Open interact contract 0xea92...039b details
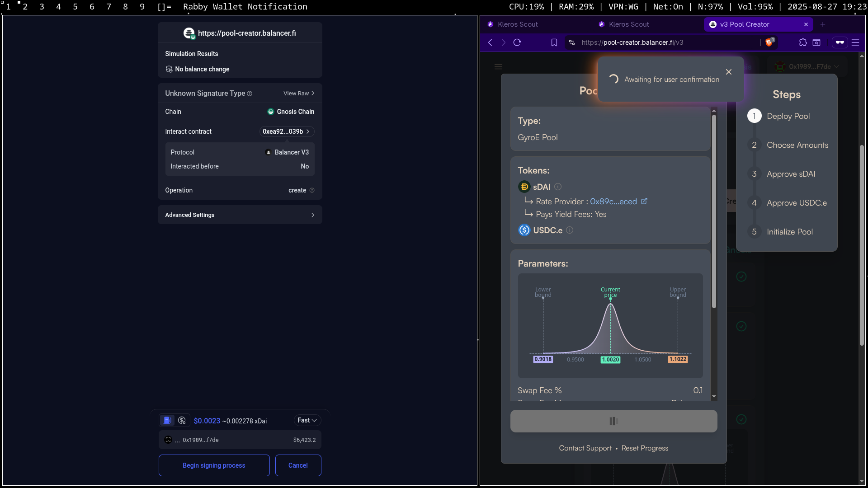Image resolution: width=868 pixels, height=488 pixels. 287,131
